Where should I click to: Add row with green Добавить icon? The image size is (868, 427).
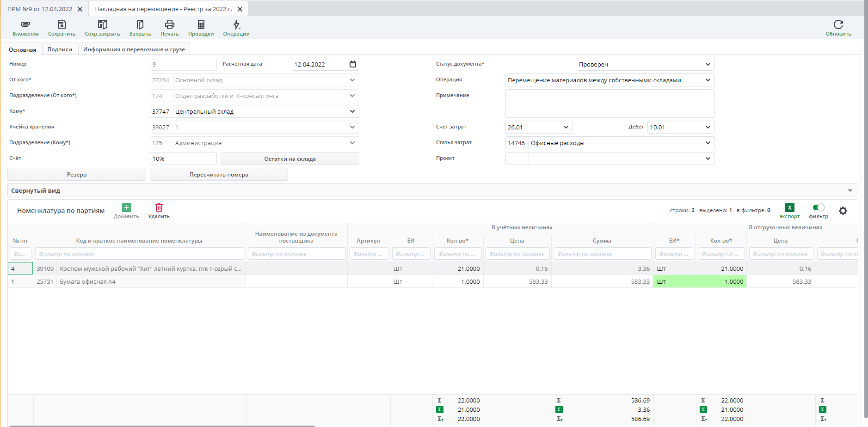(x=126, y=207)
